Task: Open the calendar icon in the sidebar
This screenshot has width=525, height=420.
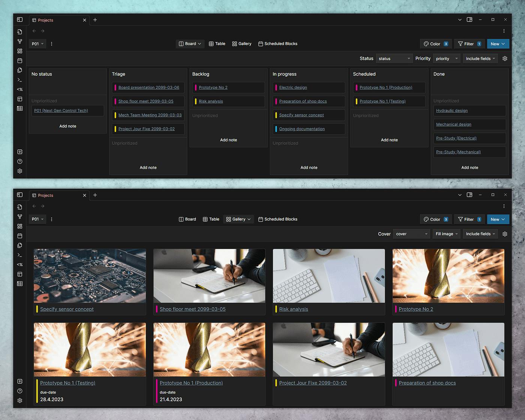Action: [19, 60]
